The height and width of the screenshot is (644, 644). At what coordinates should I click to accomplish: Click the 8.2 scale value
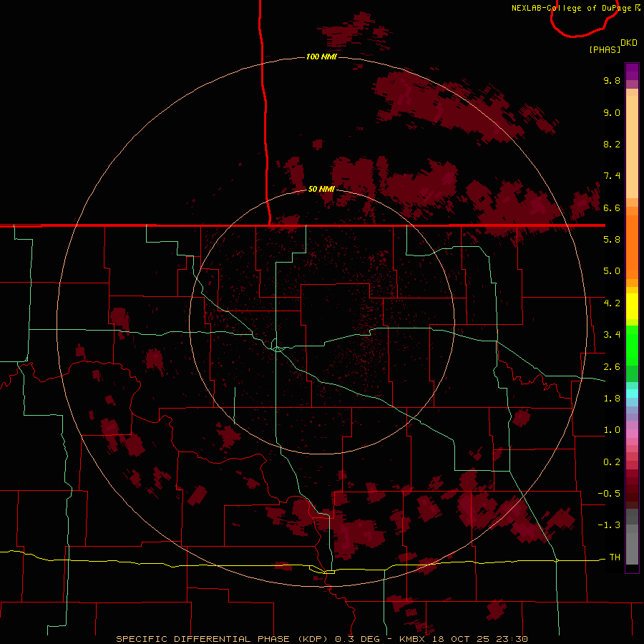(x=612, y=144)
